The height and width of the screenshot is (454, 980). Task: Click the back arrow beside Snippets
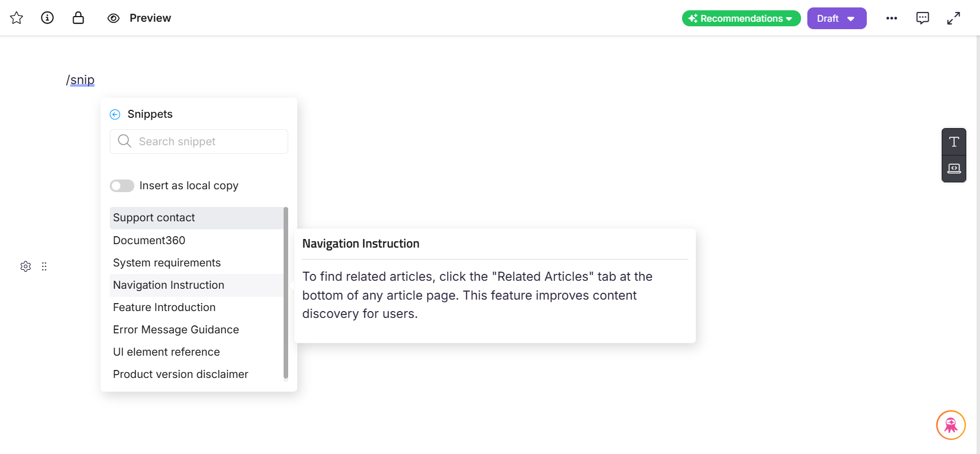pos(115,114)
